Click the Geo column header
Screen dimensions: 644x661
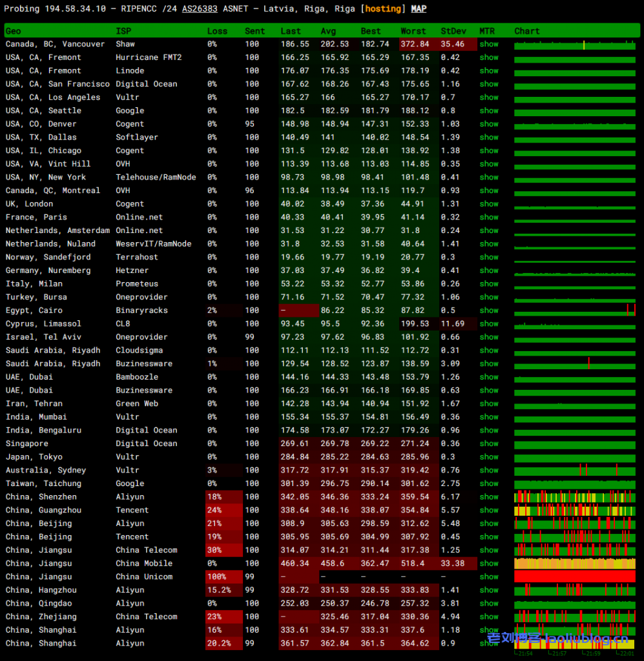[x=13, y=31]
